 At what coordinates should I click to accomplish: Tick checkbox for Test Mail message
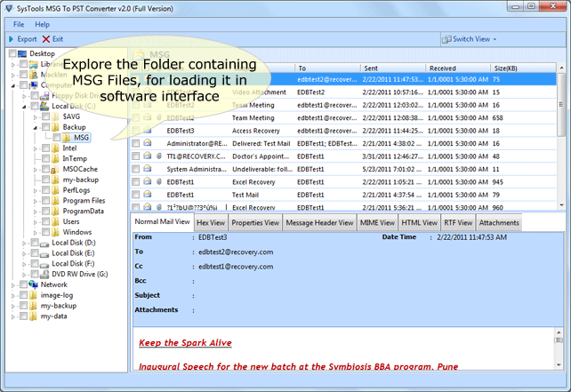[135, 195]
